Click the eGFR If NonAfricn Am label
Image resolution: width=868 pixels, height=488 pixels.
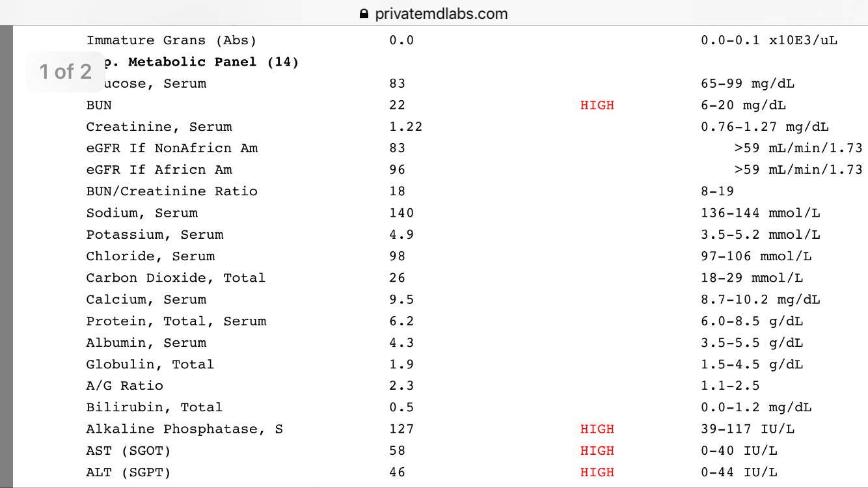172,148
